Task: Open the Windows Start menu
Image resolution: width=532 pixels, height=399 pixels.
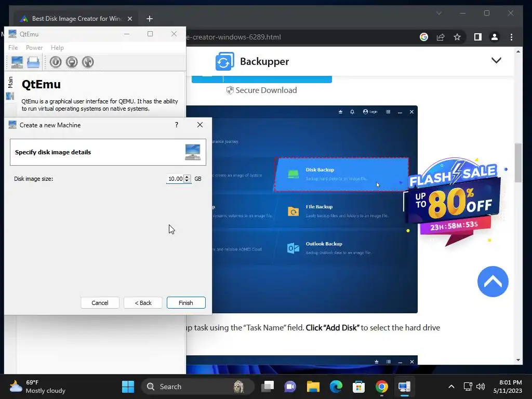Action: (128, 387)
